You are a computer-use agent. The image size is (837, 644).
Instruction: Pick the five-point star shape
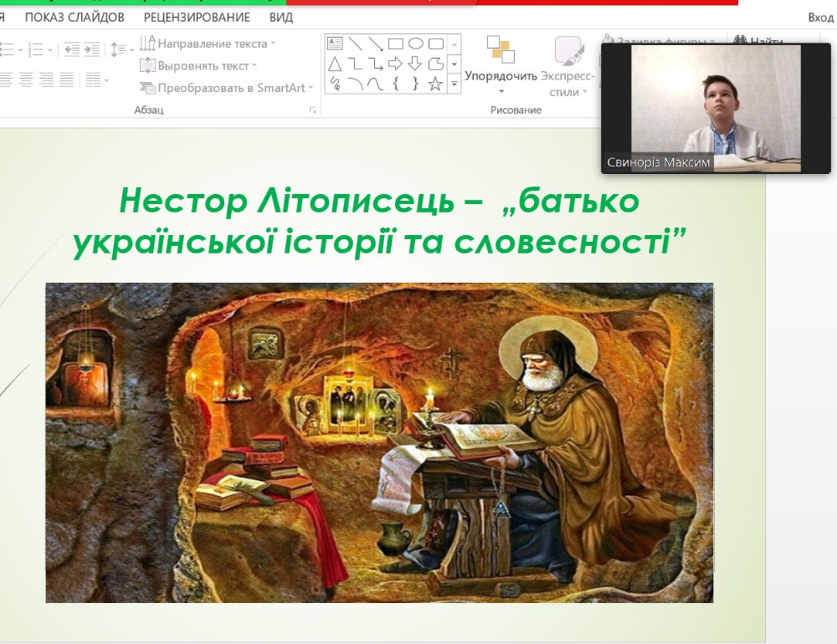tap(435, 84)
